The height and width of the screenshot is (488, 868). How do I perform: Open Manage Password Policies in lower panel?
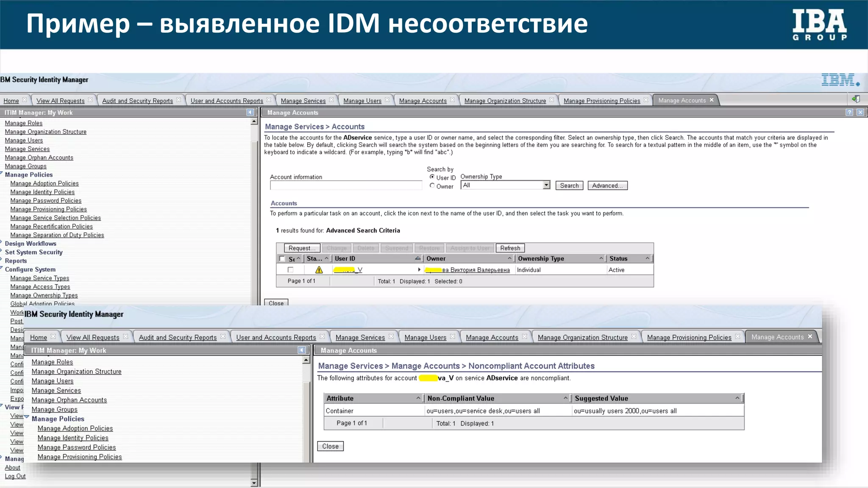[x=77, y=447]
